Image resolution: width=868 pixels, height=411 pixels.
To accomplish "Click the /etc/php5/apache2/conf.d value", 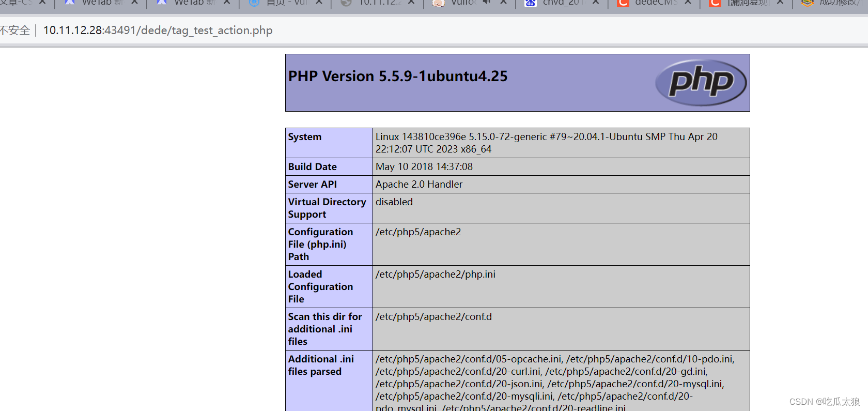I will (434, 317).
